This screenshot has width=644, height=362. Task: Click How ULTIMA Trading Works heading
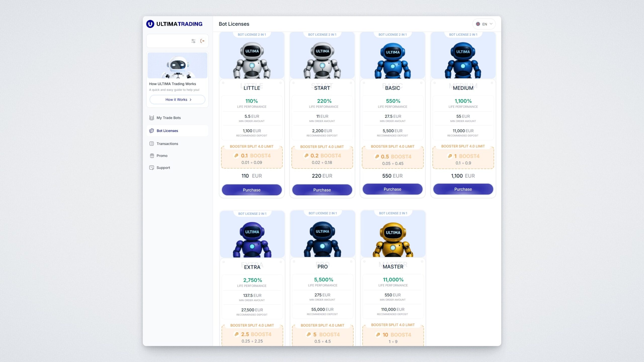(x=172, y=84)
